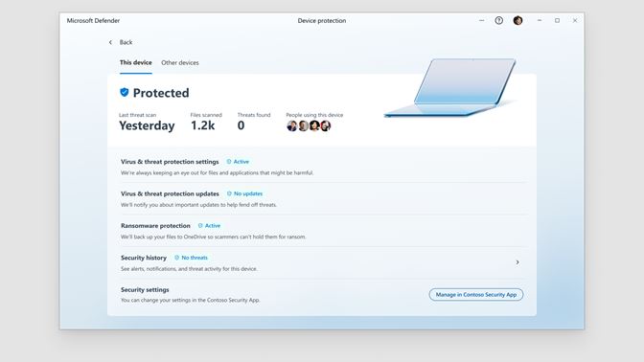This screenshot has height=362, width=644.
Task: Open the Ransomware protection heading
Action: [x=155, y=226]
